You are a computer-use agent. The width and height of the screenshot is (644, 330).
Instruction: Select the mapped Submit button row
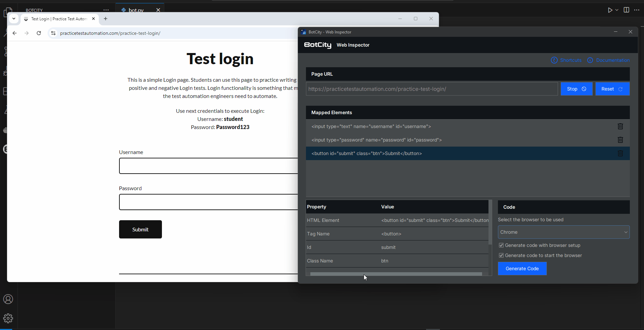468,153
